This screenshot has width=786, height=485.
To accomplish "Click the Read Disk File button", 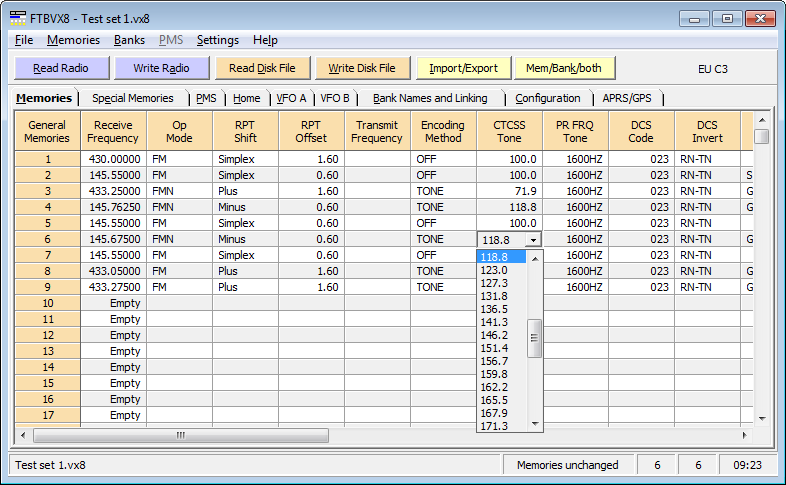I will coord(262,68).
